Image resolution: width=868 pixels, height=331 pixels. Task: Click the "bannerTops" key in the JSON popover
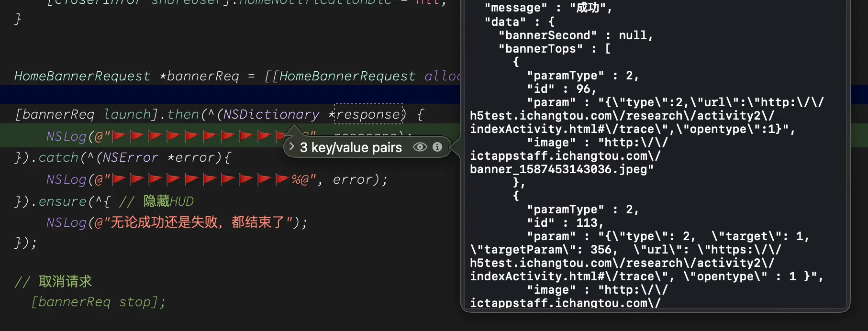[x=541, y=49]
